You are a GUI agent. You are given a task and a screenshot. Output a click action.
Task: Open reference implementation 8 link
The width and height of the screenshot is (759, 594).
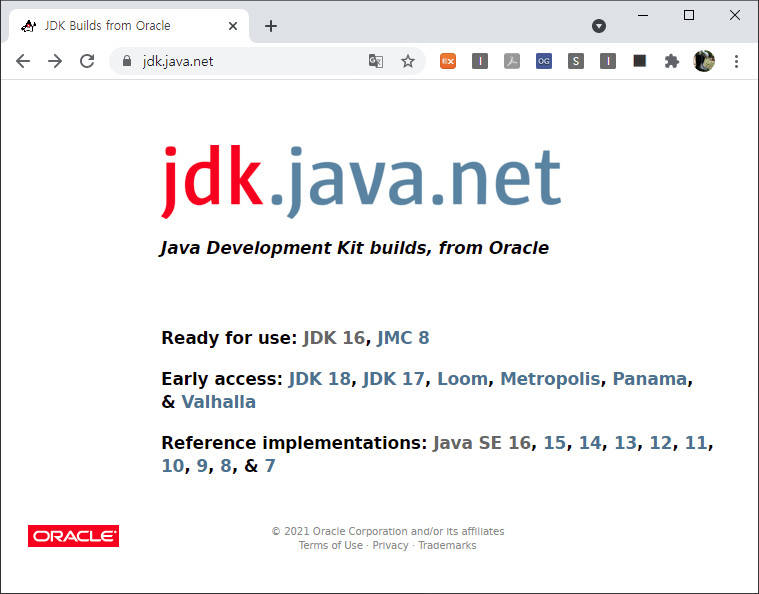[x=226, y=466]
